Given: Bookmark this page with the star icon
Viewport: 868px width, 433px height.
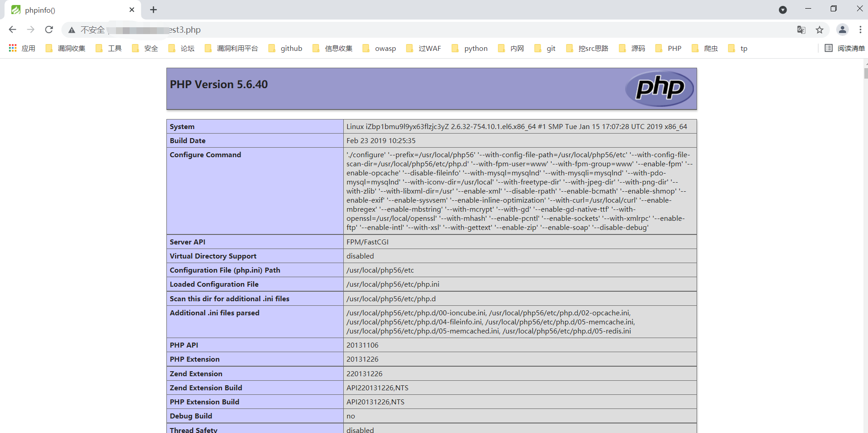Looking at the screenshot, I should tap(819, 30).
